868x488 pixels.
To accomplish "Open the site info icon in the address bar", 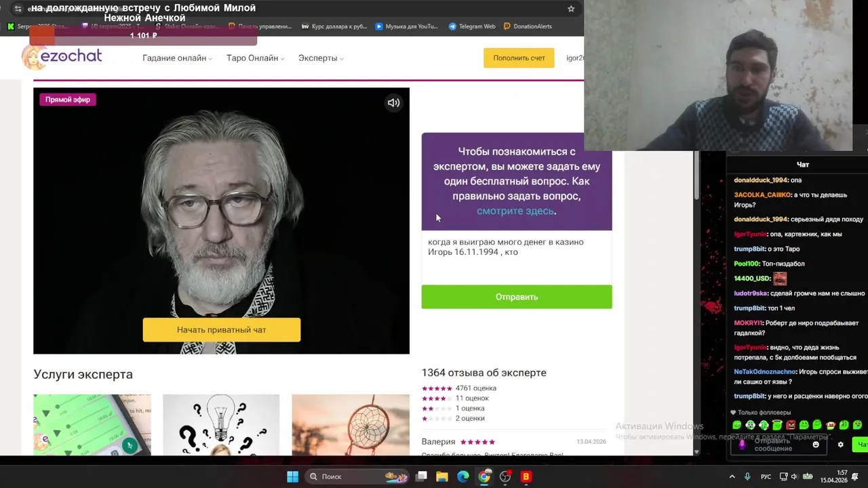I will tap(18, 9).
